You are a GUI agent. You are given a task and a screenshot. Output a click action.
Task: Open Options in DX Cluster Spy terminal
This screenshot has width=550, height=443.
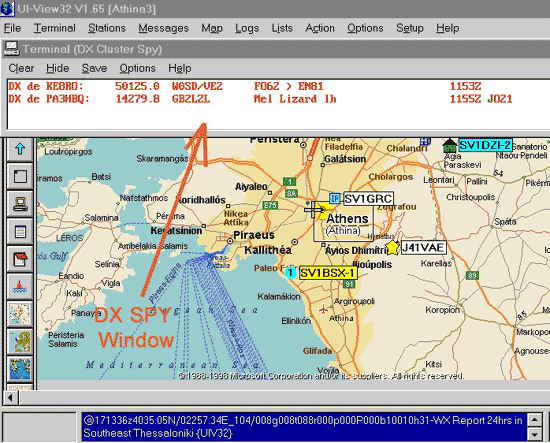[x=138, y=68]
